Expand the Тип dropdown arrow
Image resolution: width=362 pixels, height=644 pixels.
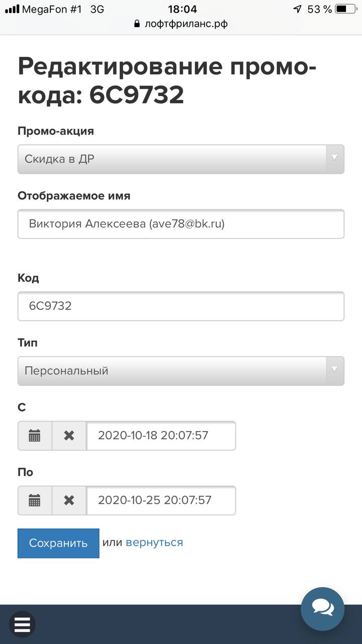pyautogui.click(x=335, y=371)
